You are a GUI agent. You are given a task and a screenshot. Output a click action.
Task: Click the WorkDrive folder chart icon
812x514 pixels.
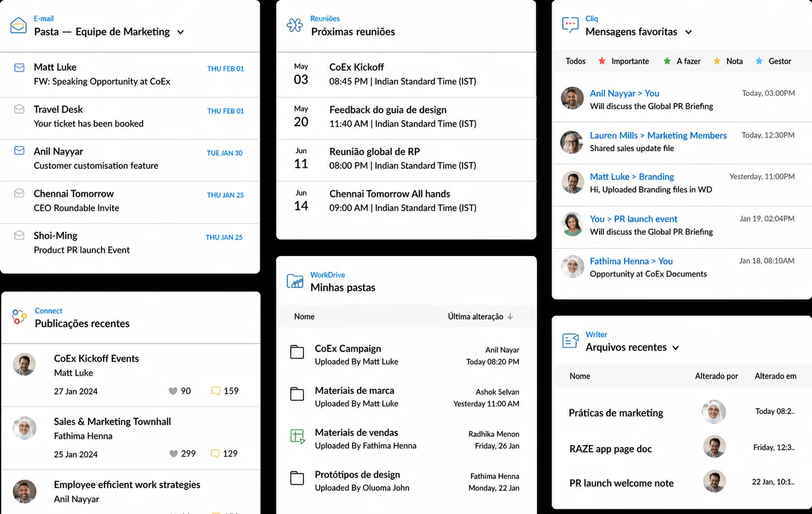point(295,281)
